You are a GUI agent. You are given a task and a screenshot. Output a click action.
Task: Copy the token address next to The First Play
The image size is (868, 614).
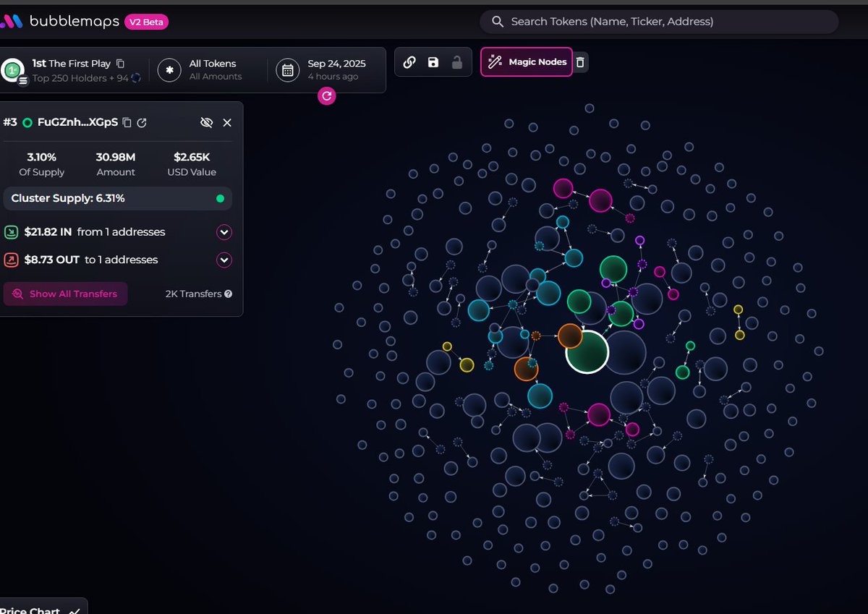121,64
